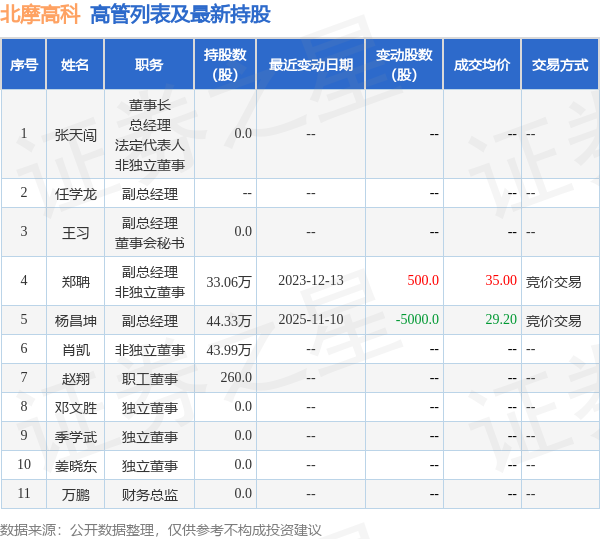Click 副总经理 position of 杨昌坤

[150, 321]
